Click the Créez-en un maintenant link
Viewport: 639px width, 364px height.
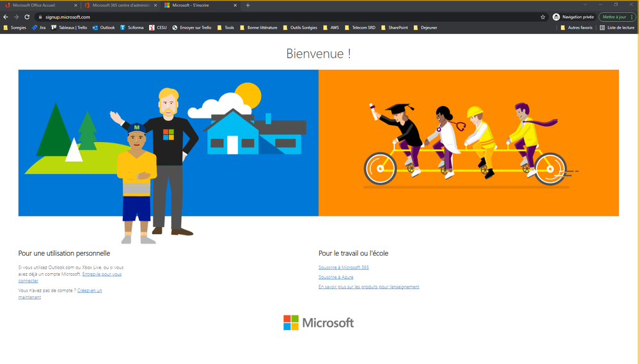[90, 290]
